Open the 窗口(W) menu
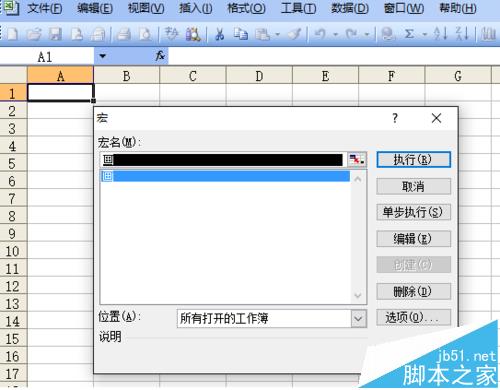This screenshot has height=390, width=500. point(404,8)
